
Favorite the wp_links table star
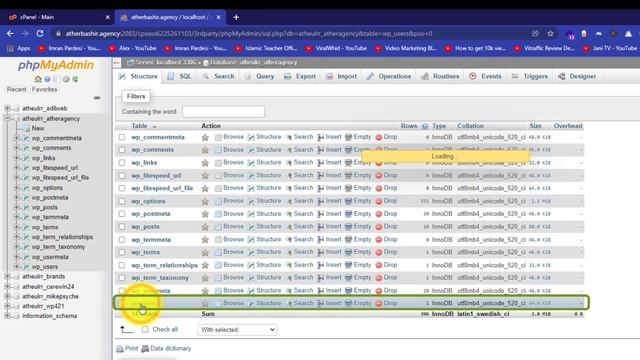(205, 163)
